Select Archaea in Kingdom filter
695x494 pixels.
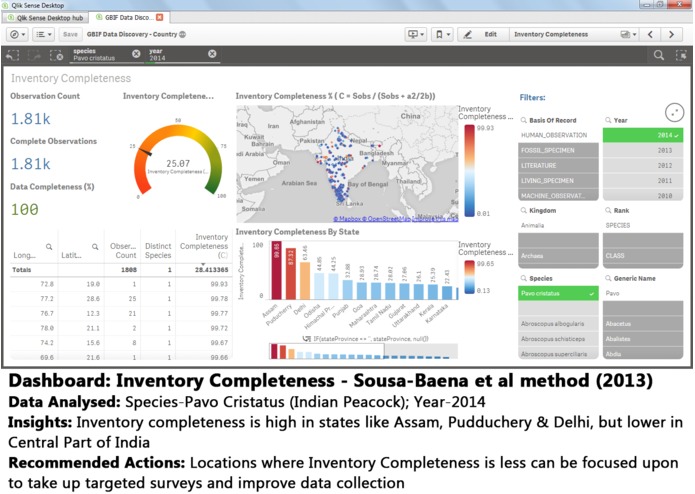click(558, 256)
